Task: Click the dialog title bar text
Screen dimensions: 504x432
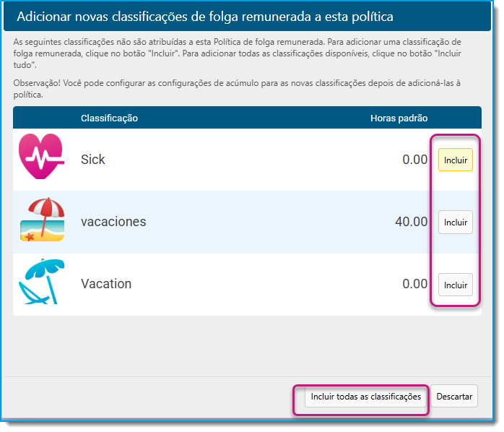Action: click(207, 17)
